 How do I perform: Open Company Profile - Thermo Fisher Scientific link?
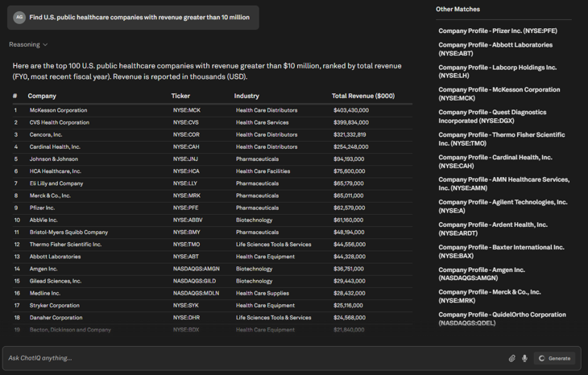point(501,139)
